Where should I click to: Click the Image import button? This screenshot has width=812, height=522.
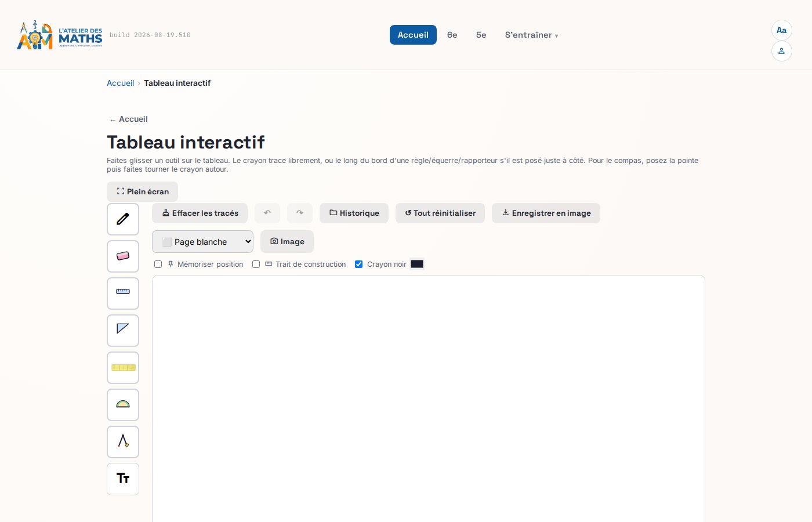pos(287,242)
